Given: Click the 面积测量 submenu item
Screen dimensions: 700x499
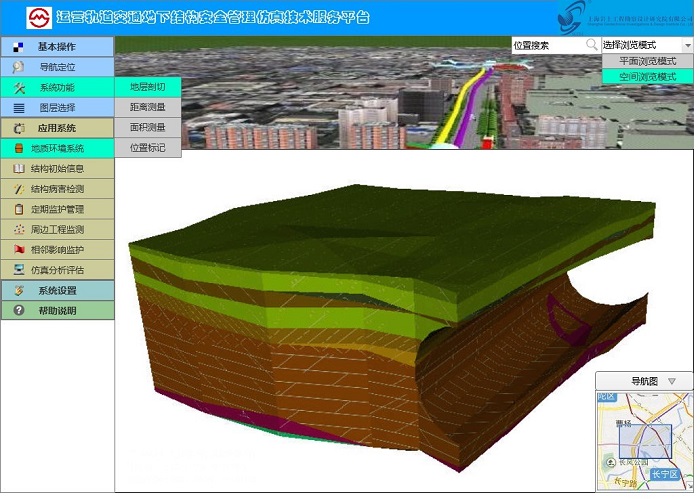Looking at the screenshot, I should pyautogui.click(x=148, y=127).
